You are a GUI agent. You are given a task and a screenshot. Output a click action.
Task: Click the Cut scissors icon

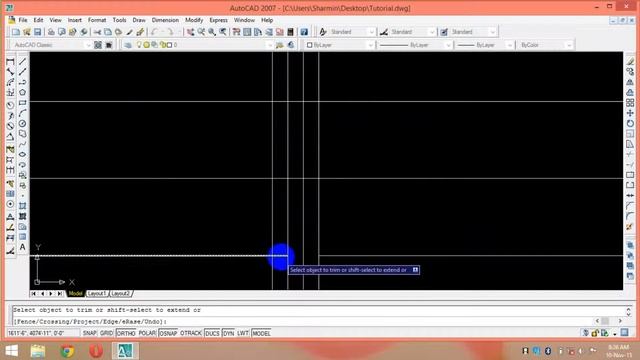[97, 32]
